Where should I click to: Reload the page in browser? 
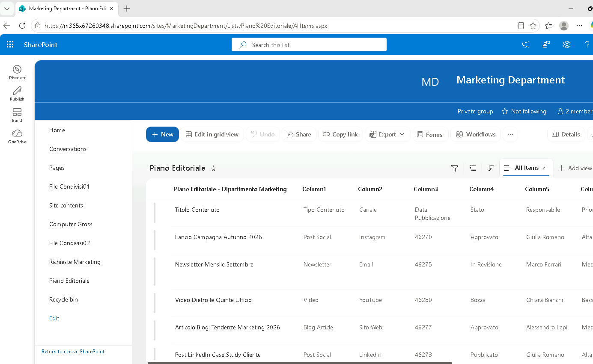tap(22, 26)
